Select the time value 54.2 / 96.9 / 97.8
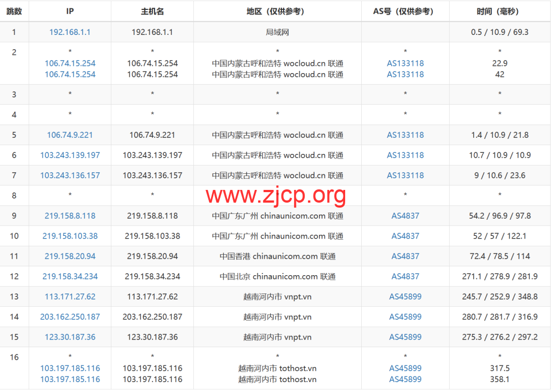Viewport: 554px width, 392px height. 500,216
